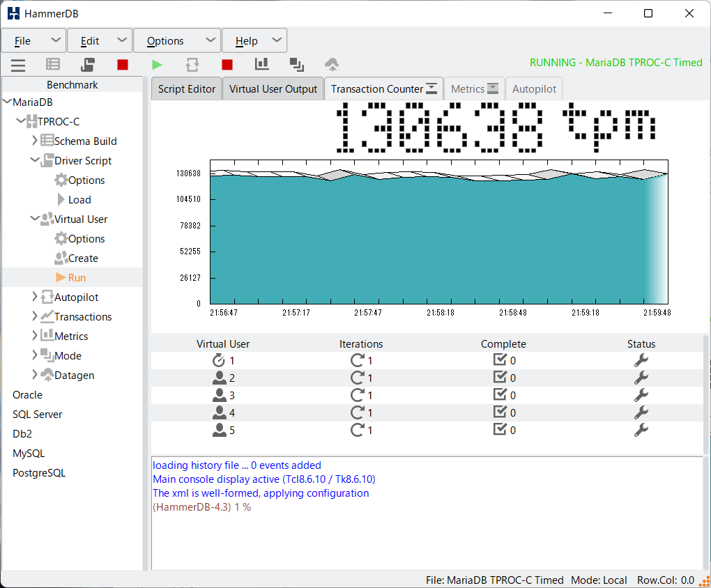Screen dimensions: 711x588
Task: Click the Status wrench for Virtual User 5
Action: pos(641,430)
